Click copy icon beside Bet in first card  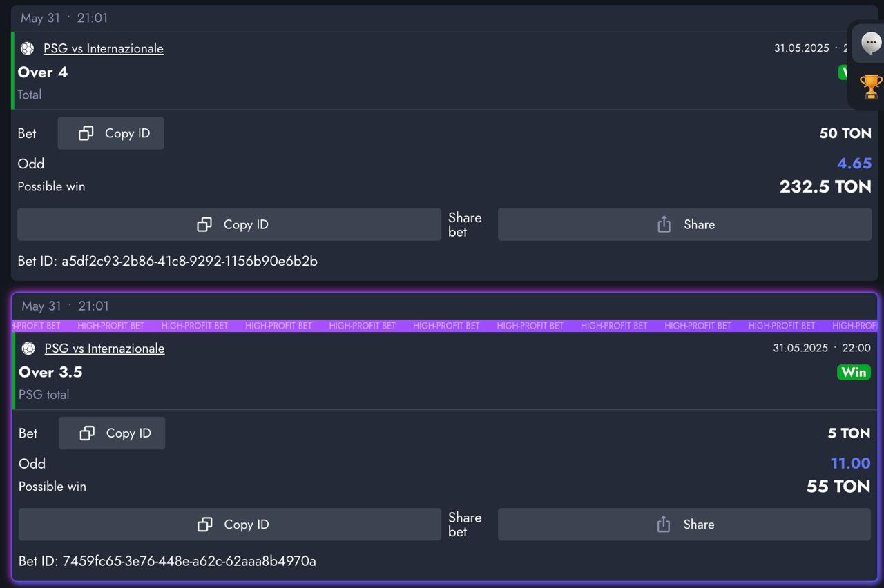pyautogui.click(x=86, y=133)
